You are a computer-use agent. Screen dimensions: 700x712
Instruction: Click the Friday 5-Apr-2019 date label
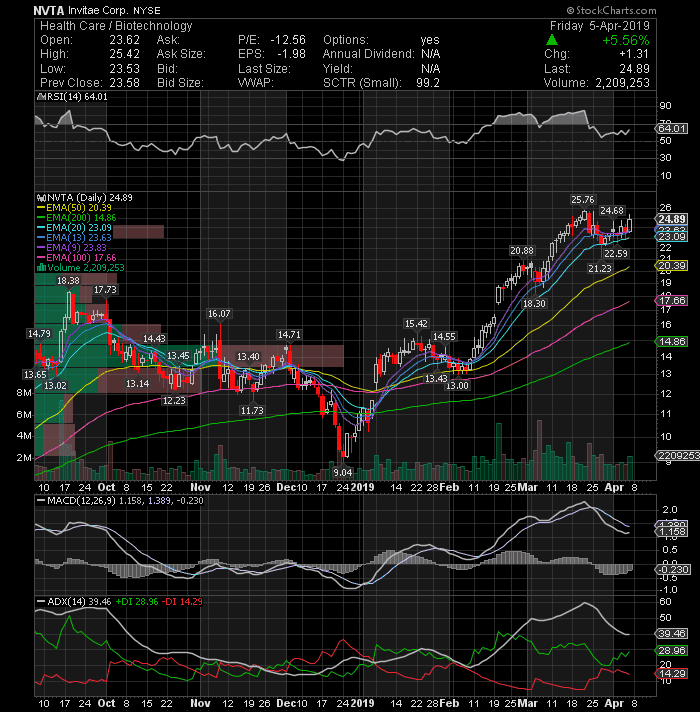coord(600,26)
